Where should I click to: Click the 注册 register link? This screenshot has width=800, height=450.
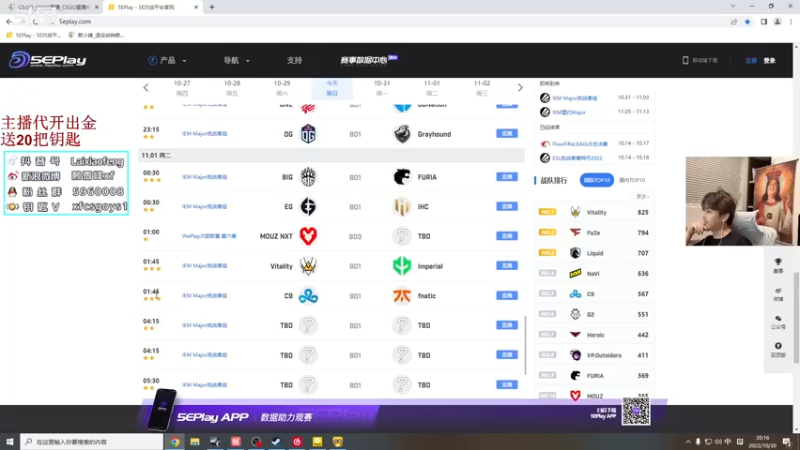tap(751, 61)
